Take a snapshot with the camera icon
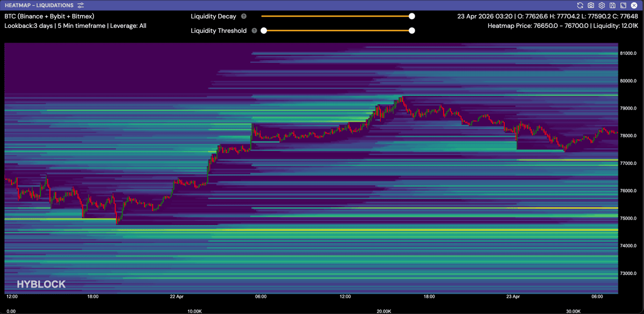 [x=591, y=5]
